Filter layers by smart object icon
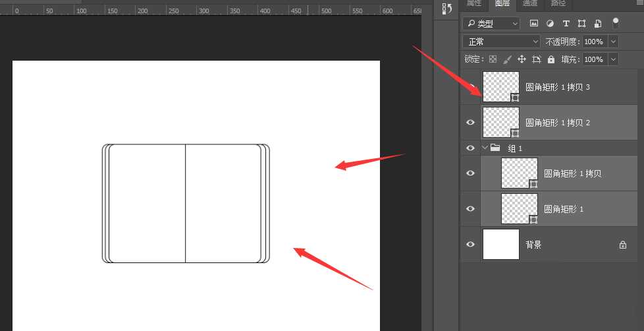This screenshot has height=331, width=644. [598, 24]
